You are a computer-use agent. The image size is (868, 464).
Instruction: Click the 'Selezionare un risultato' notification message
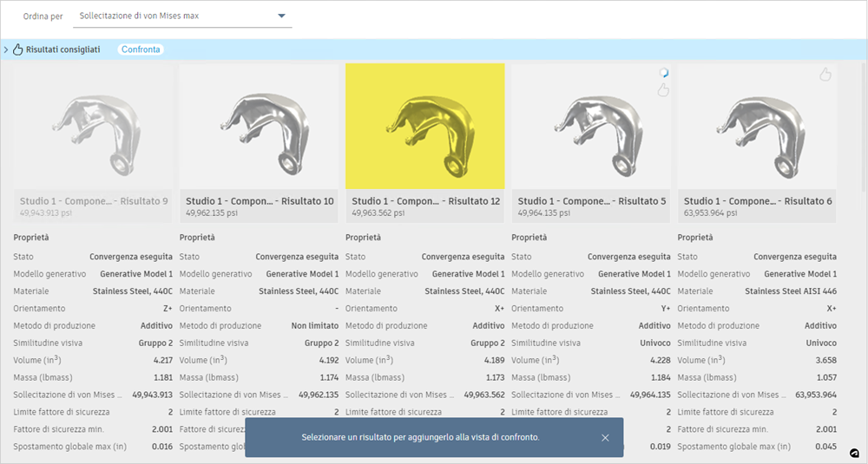click(x=420, y=437)
